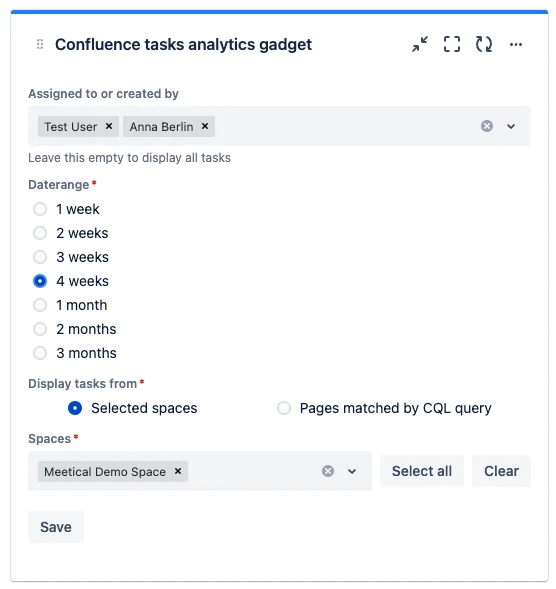Viewport: 556px width, 589px height.
Task: Open gadget in fullscreen view
Action: click(x=452, y=44)
